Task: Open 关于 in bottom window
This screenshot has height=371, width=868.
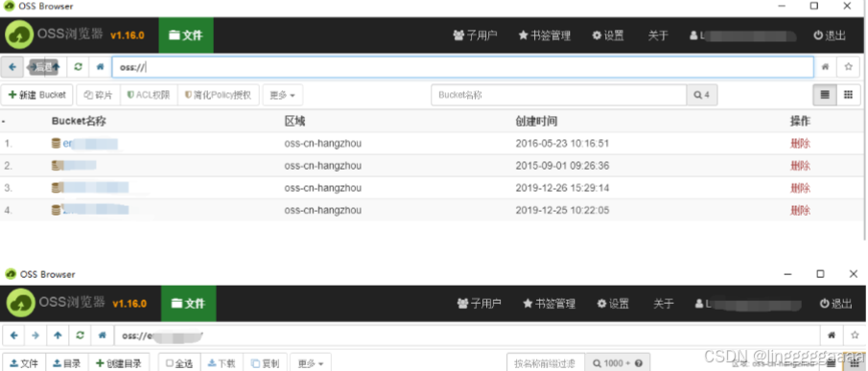Action: click(663, 304)
